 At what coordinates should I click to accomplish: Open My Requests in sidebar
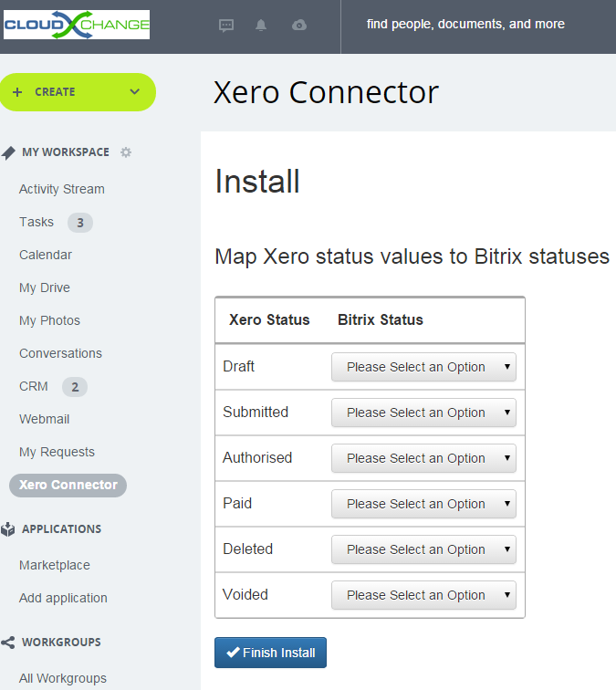(x=57, y=453)
